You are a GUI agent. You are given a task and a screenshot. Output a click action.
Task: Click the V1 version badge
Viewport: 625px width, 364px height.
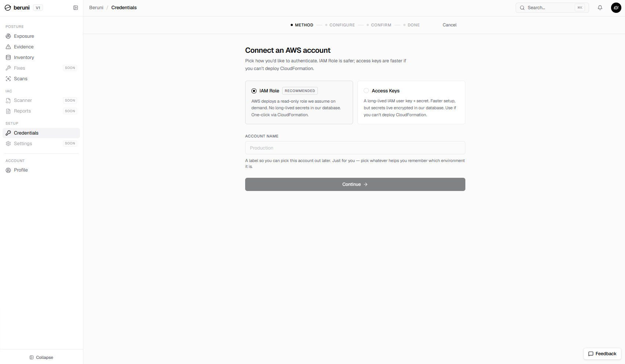click(x=38, y=8)
